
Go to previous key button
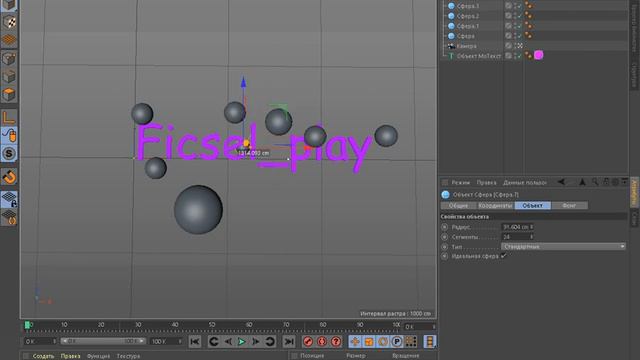pyautogui.click(x=213, y=342)
